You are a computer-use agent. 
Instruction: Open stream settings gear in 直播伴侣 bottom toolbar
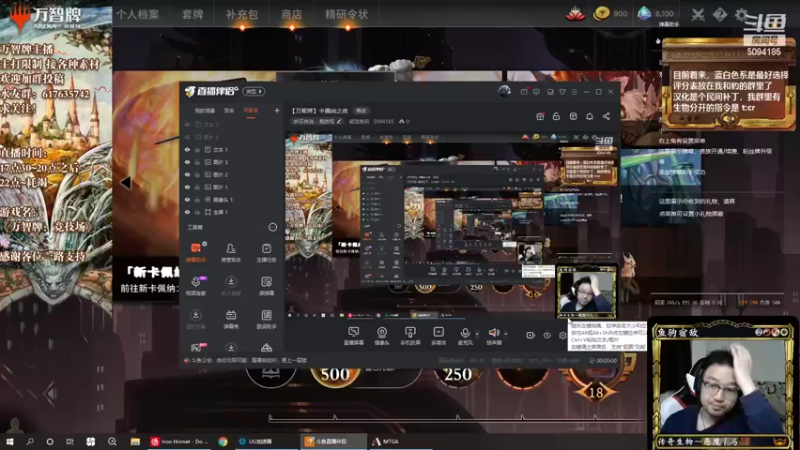pyautogui.click(x=562, y=335)
